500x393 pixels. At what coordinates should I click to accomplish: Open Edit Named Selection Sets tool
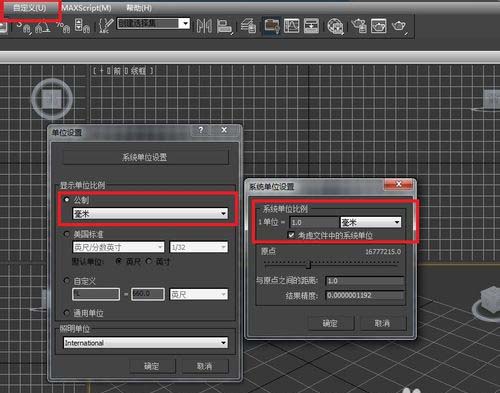(x=106, y=25)
